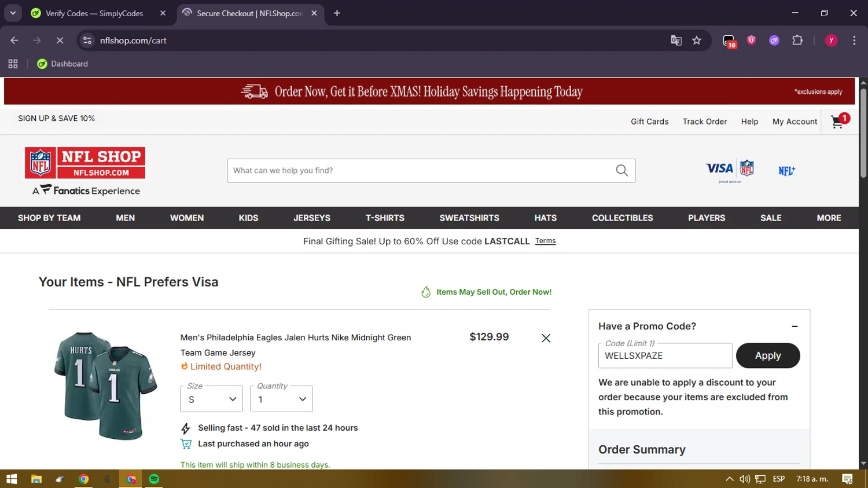Open the WOMEN menu
This screenshot has height=488, width=868.
pyautogui.click(x=187, y=218)
